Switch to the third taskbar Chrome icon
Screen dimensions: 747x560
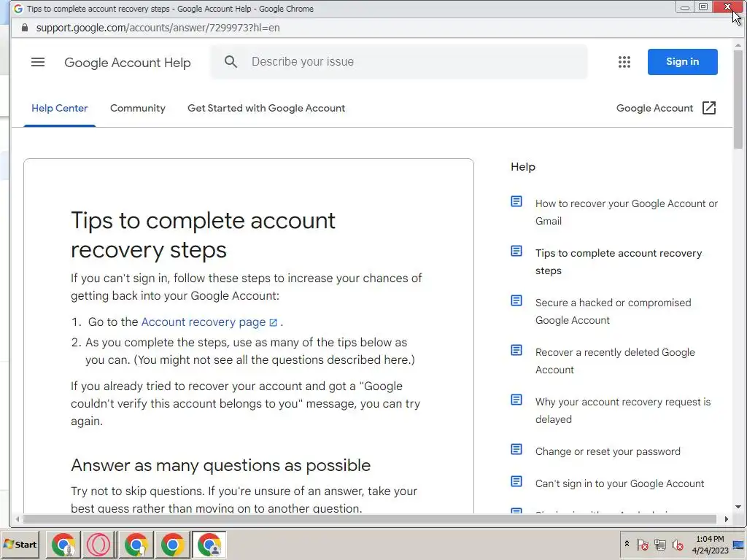pyautogui.click(x=136, y=545)
